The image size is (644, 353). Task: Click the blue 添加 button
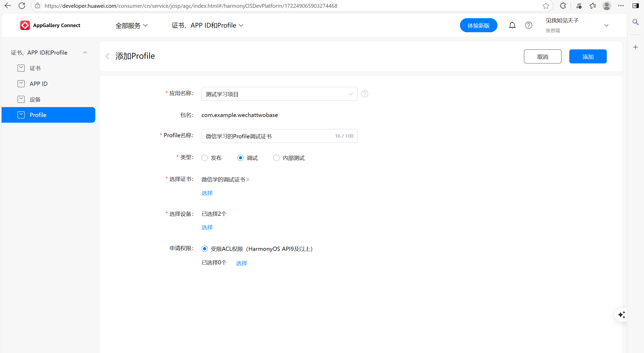click(x=588, y=56)
